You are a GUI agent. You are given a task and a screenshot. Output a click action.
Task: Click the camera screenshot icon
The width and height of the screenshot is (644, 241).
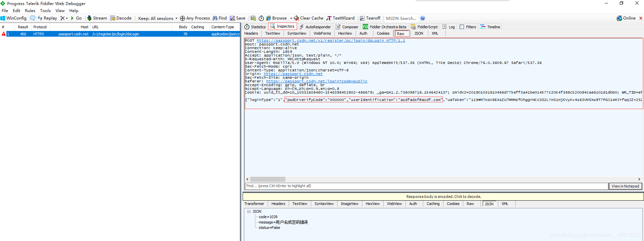(x=253, y=18)
